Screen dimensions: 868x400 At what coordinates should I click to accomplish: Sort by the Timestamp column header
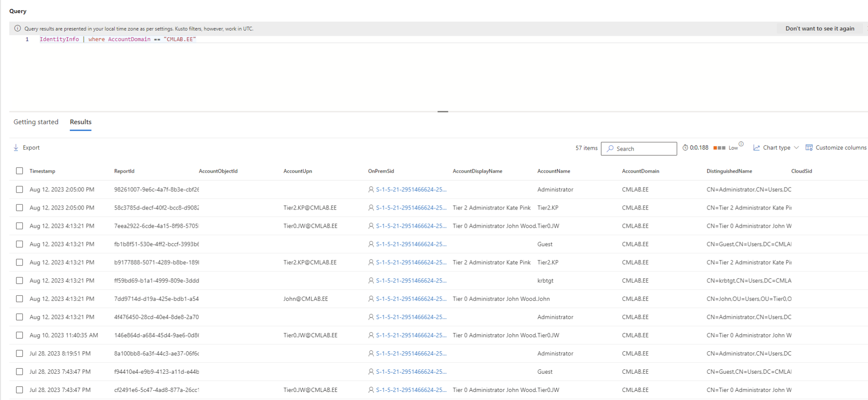coord(42,171)
